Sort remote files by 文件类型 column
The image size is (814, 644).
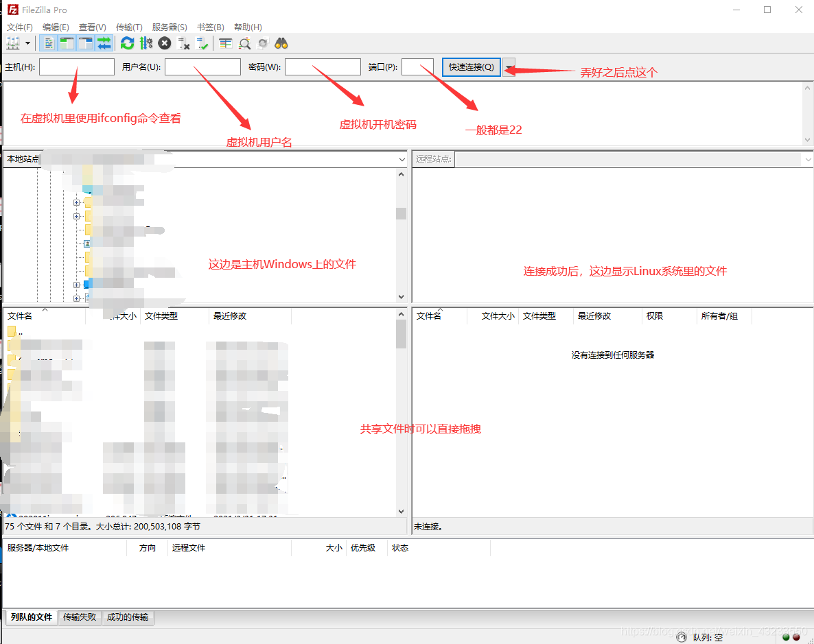(x=546, y=315)
